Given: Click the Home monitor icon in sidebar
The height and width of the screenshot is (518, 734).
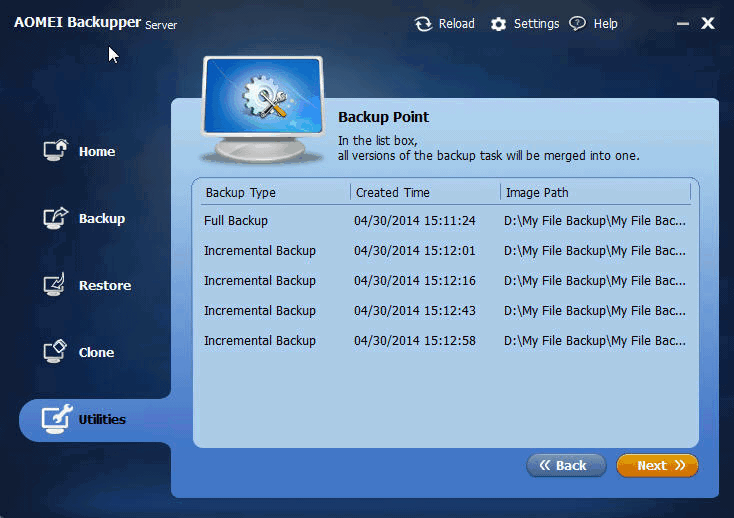Looking at the screenshot, I should point(56,150).
